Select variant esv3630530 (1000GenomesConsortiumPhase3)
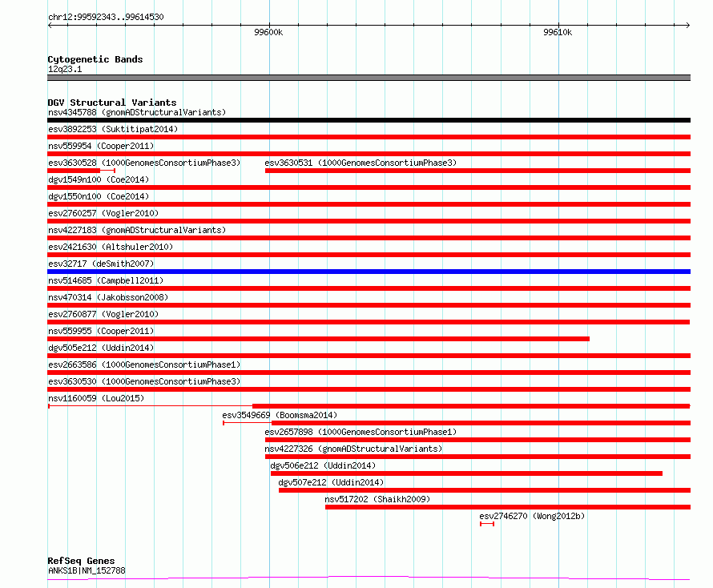713x588 pixels. (x=143, y=381)
